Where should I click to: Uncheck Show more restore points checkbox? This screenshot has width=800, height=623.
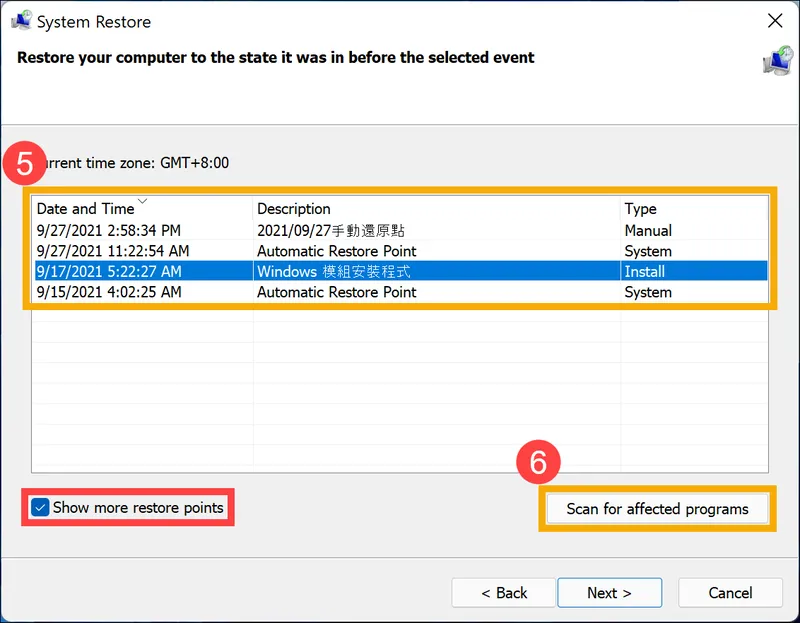tap(40, 508)
